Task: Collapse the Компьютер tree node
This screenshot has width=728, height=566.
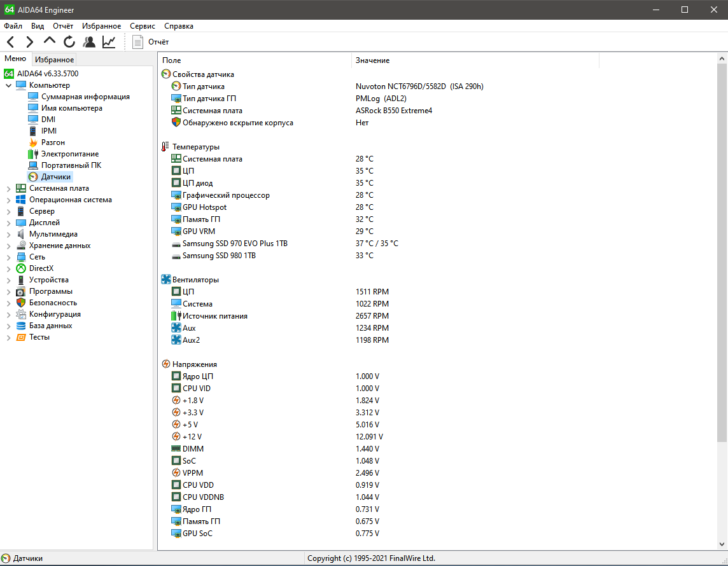Action: (8, 85)
